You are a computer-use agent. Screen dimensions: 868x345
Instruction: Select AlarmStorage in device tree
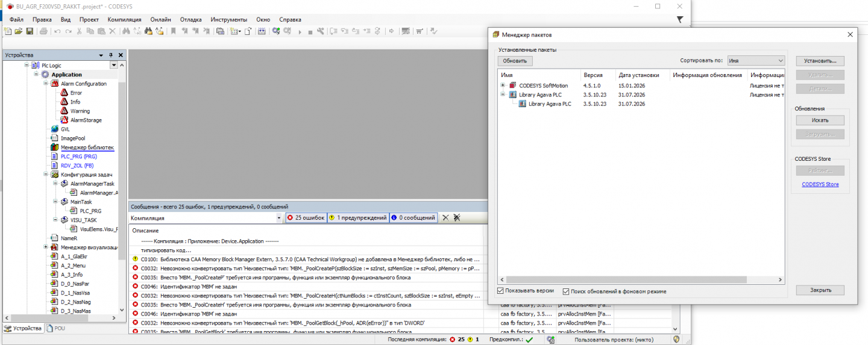tap(86, 120)
